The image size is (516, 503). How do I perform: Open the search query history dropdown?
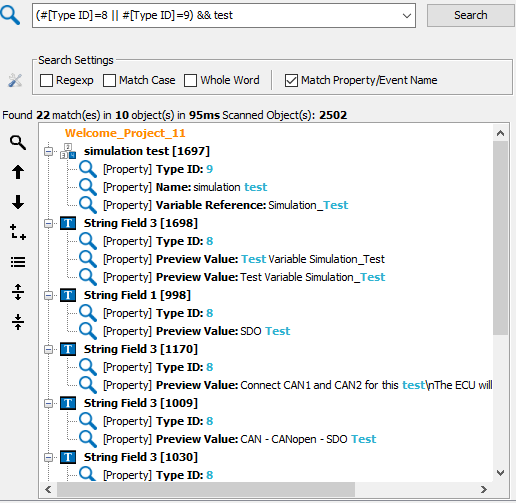[x=406, y=16]
